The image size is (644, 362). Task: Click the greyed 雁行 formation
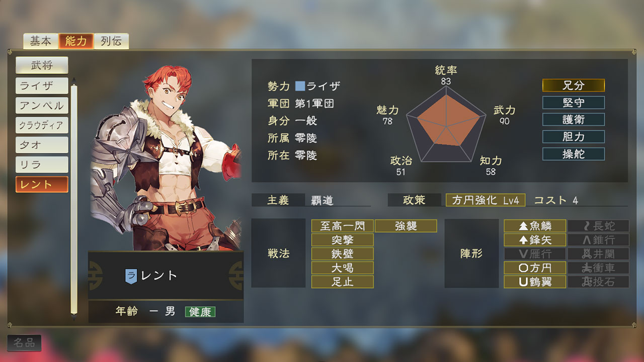(535, 254)
